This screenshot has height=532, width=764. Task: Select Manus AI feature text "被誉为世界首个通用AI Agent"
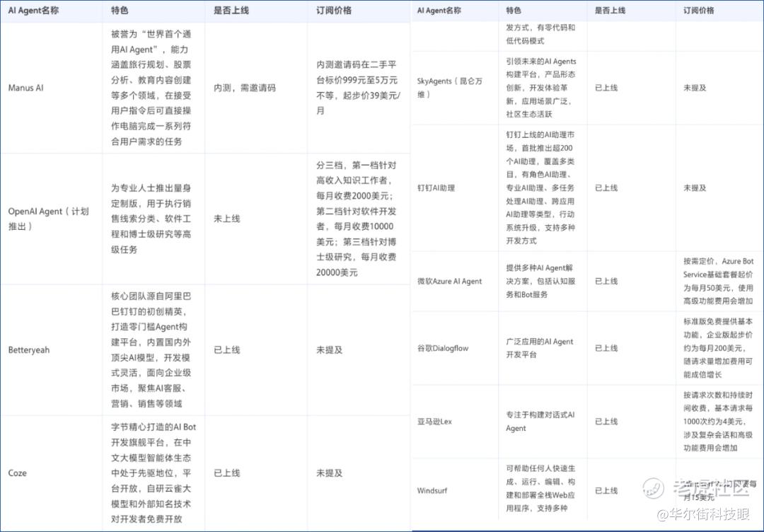[x=151, y=42]
